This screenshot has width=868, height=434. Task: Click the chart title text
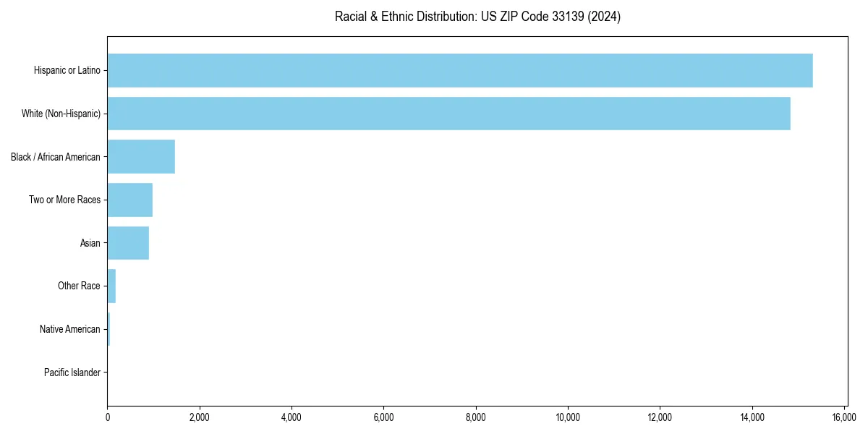coord(477,16)
